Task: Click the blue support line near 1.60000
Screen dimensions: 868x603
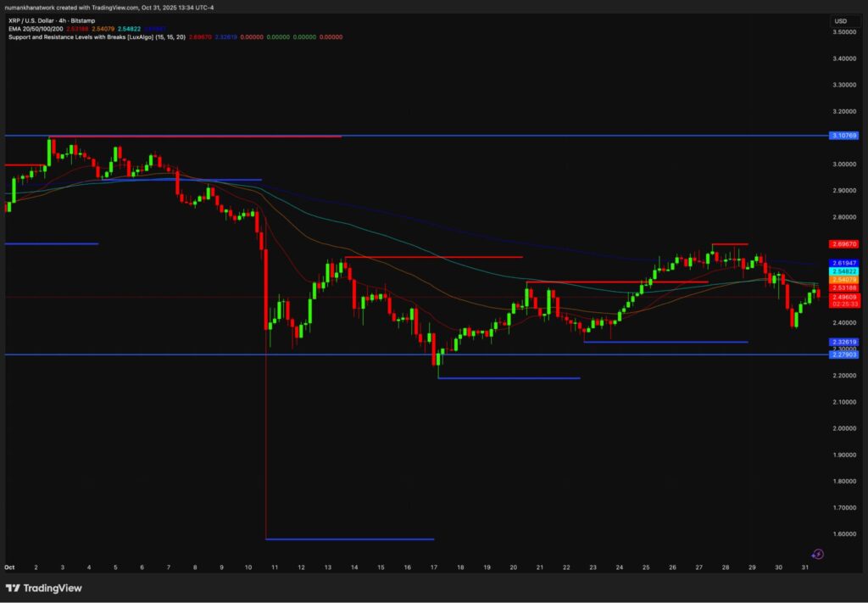Action: 349,539
